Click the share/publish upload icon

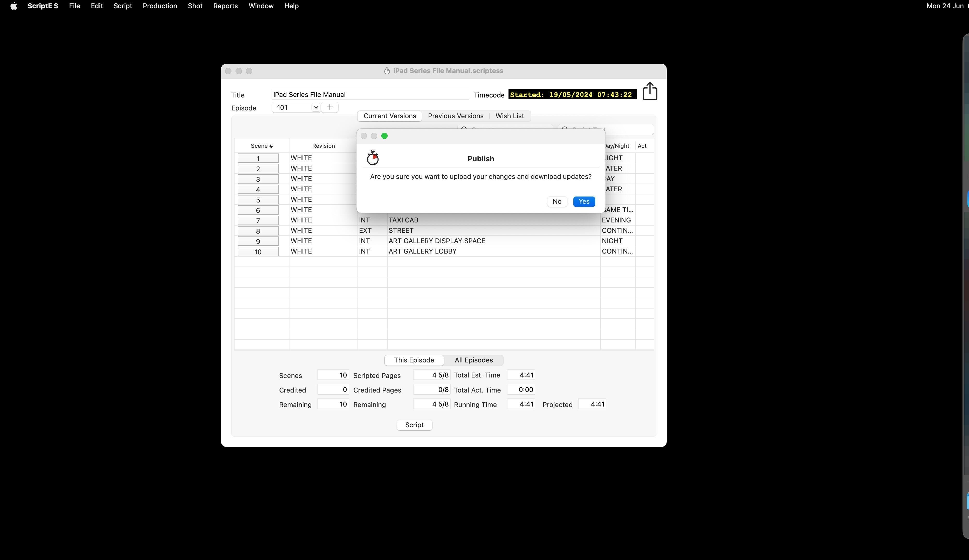[x=649, y=91]
